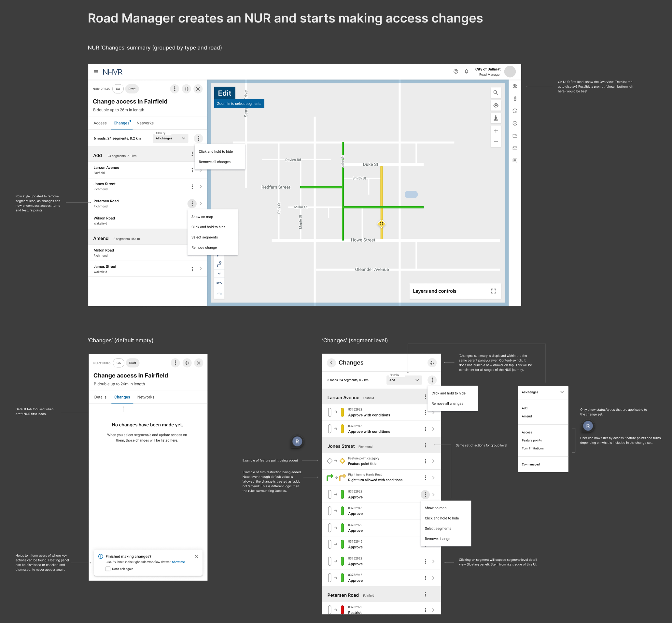Click the back arrow beside Changes heading

point(331,363)
